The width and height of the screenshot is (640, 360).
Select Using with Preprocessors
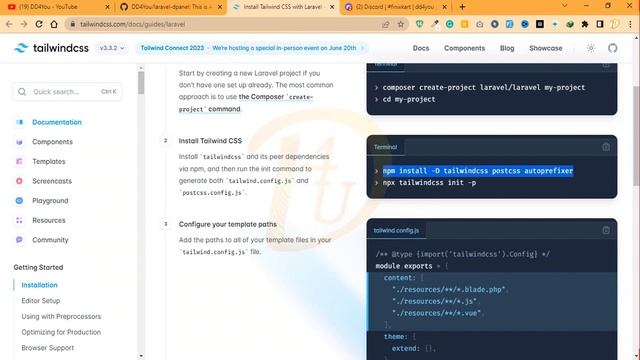(x=61, y=316)
